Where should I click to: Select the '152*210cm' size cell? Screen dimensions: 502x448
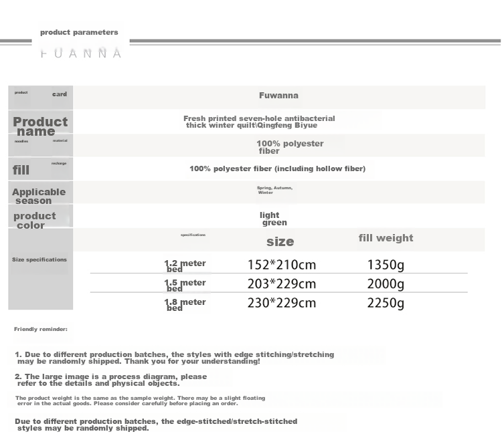(x=281, y=265)
